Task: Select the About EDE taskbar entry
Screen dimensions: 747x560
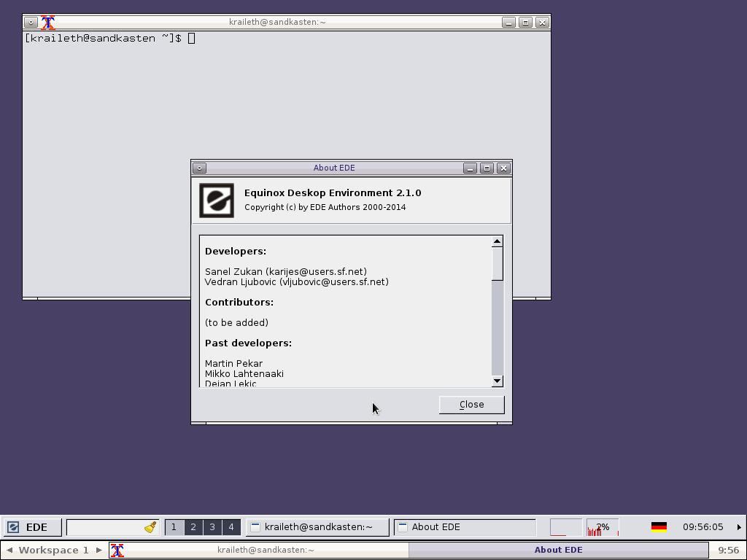Action: [465, 527]
